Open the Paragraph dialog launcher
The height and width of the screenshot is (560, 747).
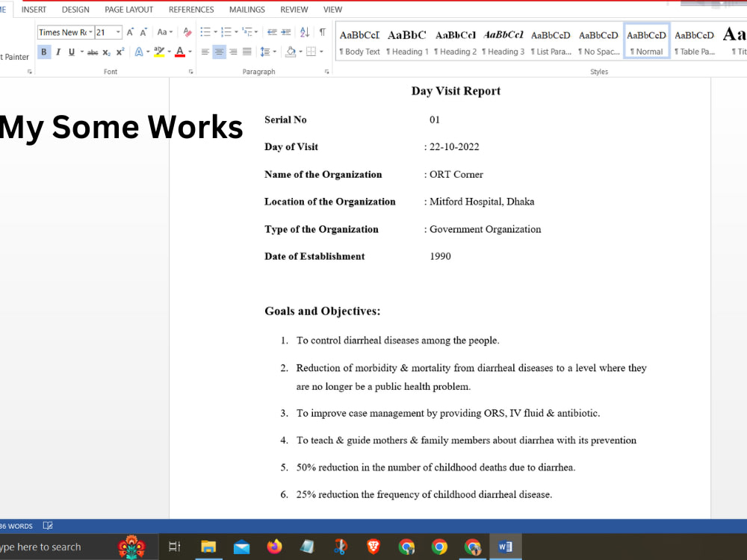(327, 72)
